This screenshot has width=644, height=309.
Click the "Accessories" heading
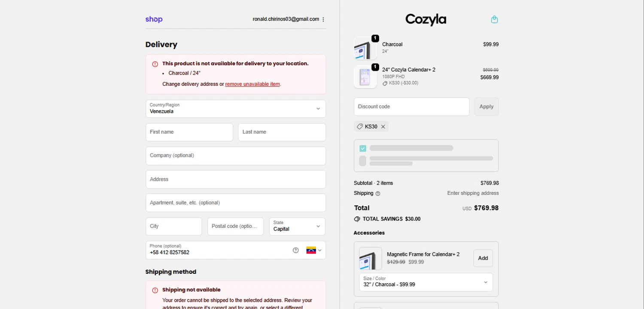(x=369, y=233)
